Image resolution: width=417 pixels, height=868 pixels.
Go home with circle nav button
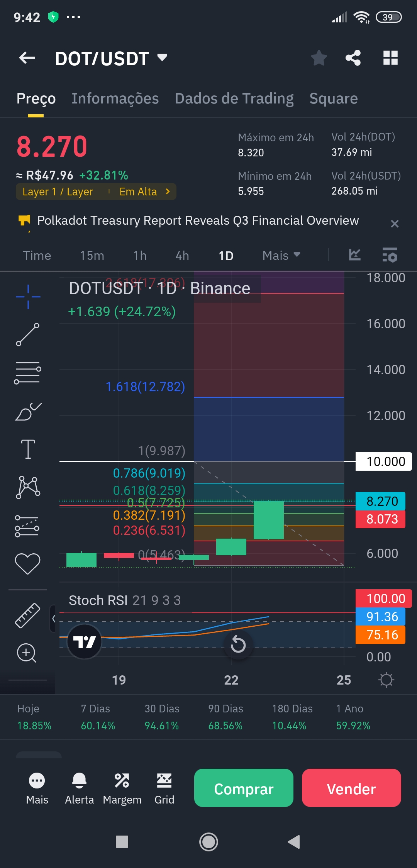208,842
